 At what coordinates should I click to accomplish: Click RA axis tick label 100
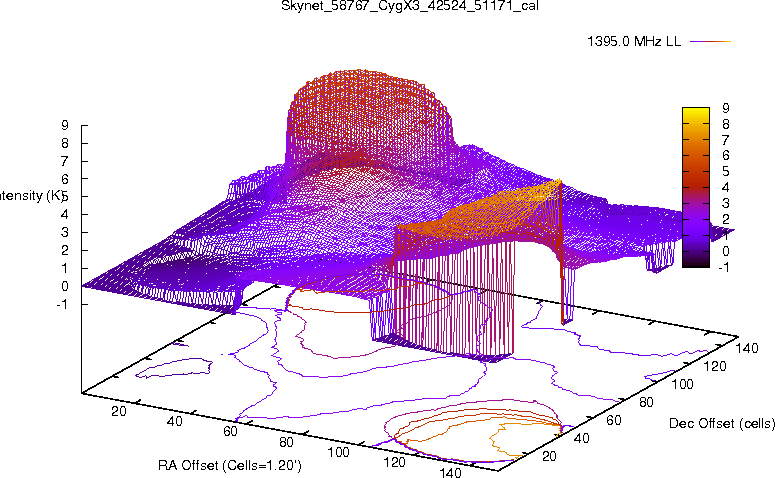click(x=339, y=452)
